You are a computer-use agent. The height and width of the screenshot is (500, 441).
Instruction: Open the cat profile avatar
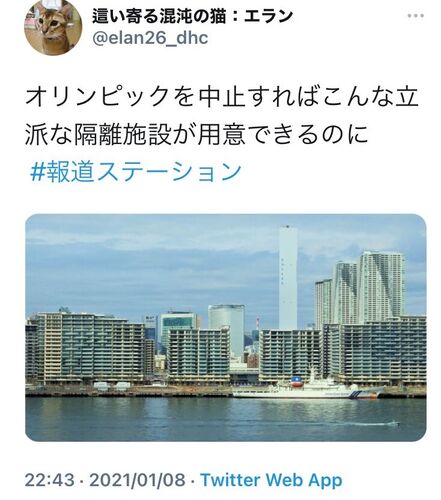pos(53,26)
